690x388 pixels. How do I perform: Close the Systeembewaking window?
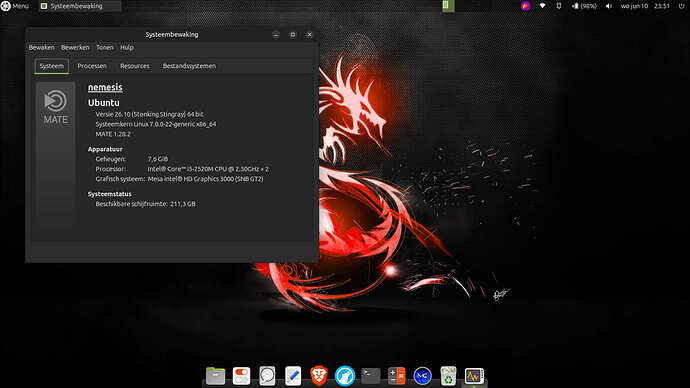pyautogui.click(x=309, y=34)
